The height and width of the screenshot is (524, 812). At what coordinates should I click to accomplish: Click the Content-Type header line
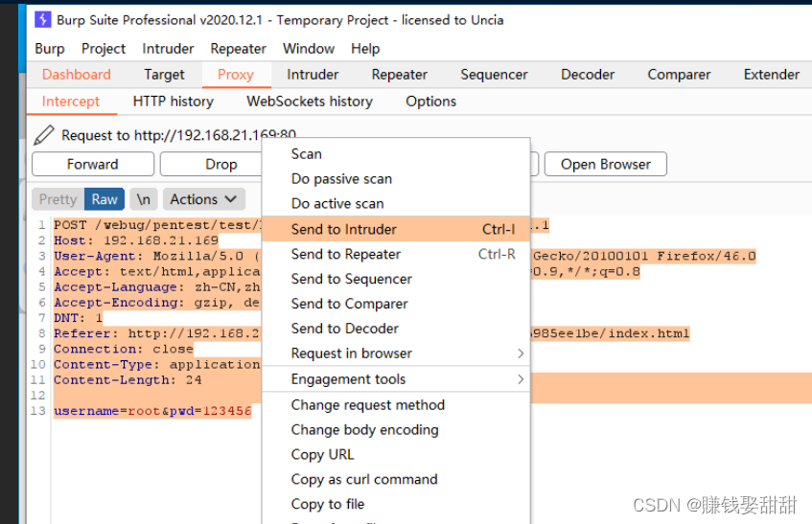click(x=157, y=365)
